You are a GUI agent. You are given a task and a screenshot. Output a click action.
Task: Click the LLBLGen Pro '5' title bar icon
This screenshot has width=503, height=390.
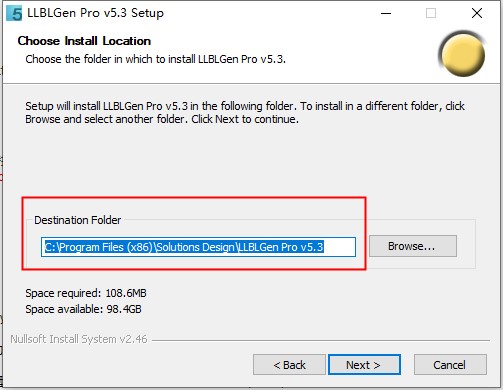tap(14, 13)
